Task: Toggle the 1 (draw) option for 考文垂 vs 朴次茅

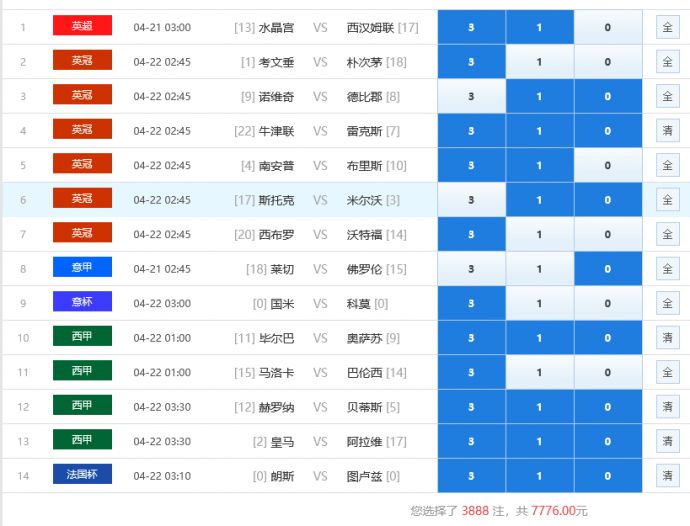Action: tap(539, 62)
